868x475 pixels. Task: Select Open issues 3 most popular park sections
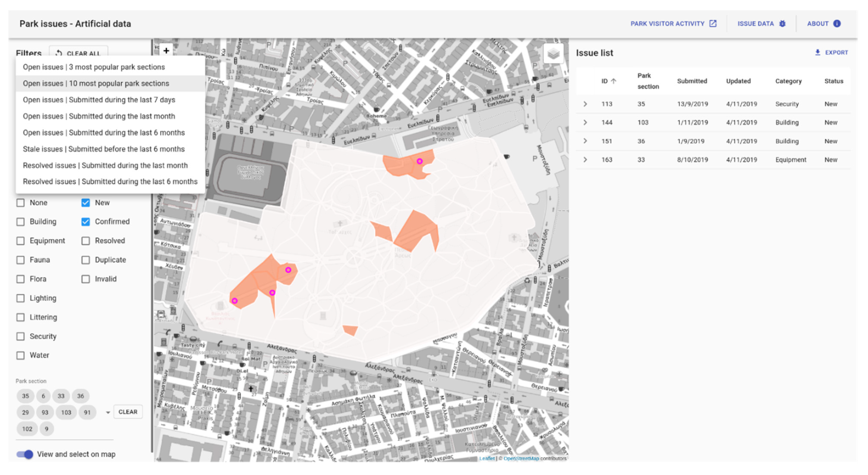click(94, 67)
